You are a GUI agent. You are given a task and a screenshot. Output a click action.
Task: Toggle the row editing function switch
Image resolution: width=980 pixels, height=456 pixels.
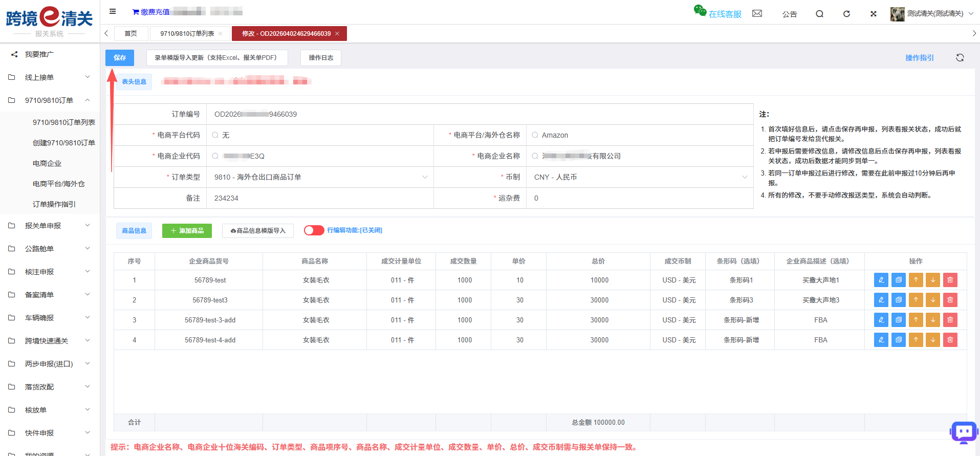(314, 230)
